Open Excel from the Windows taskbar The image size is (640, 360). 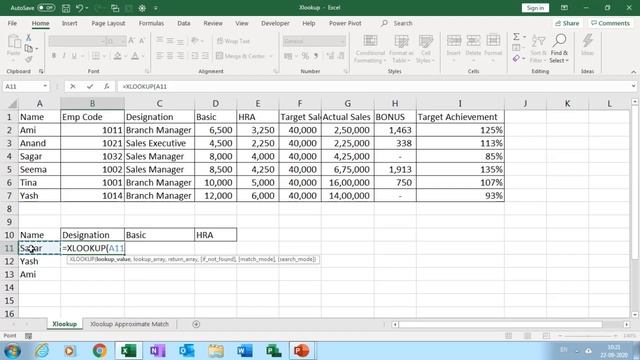tap(129, 351)
